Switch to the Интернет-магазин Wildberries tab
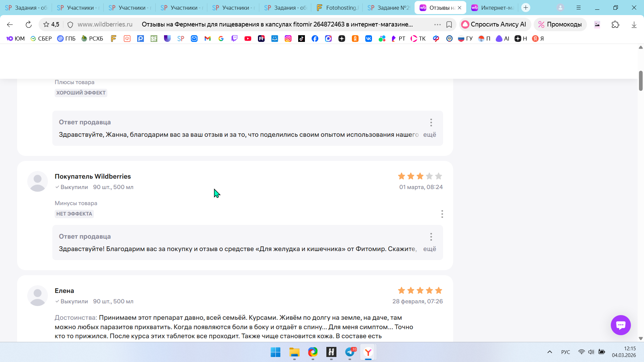This screenshot has width=644, height=362. 493,8
